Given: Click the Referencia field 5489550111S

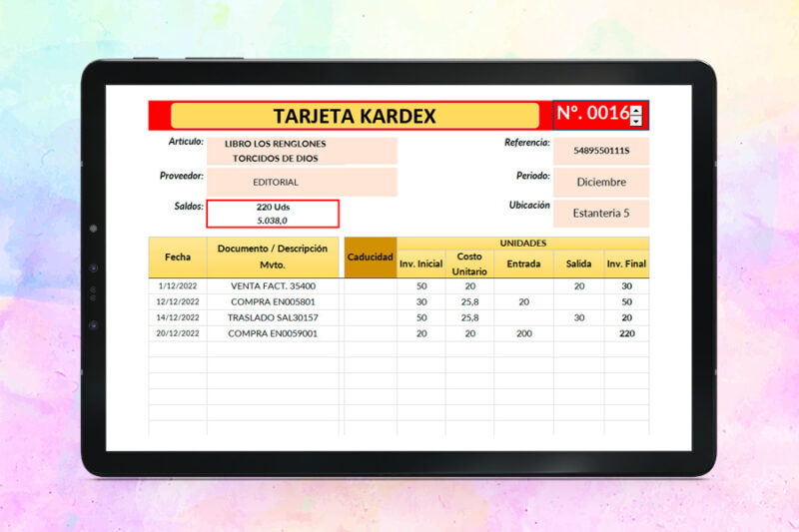Looking at the screenshot, I should coord(601,151).
